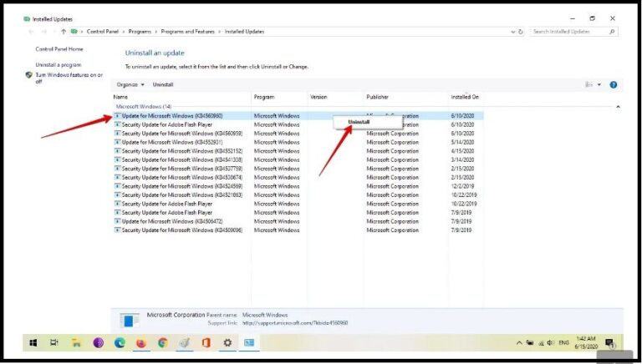Select Security Update (KB4524569) row

click(x=298, y=186)
